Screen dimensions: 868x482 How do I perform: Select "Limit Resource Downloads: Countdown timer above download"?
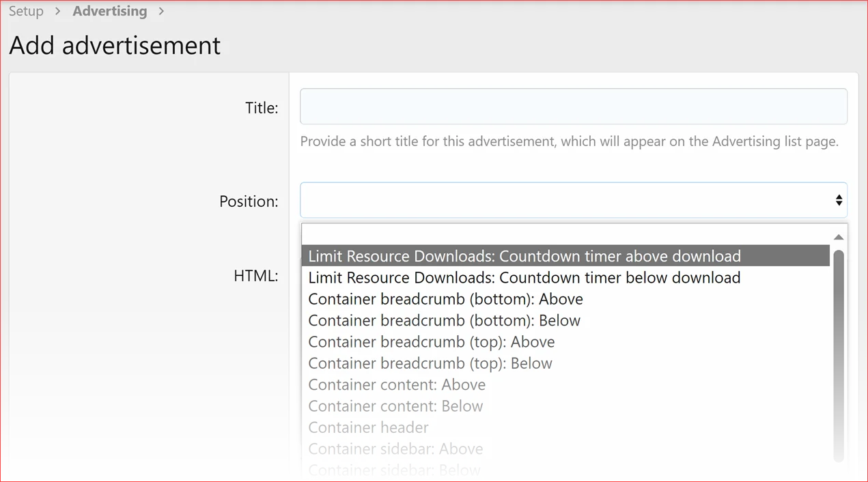[x=524, y=255]
